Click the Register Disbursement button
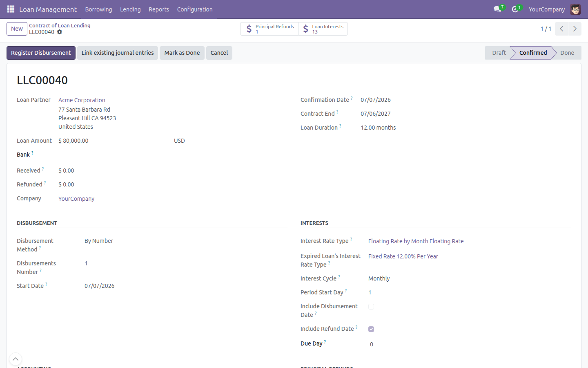The height and width of the screenshot is (368, 588). click(41, 53)
